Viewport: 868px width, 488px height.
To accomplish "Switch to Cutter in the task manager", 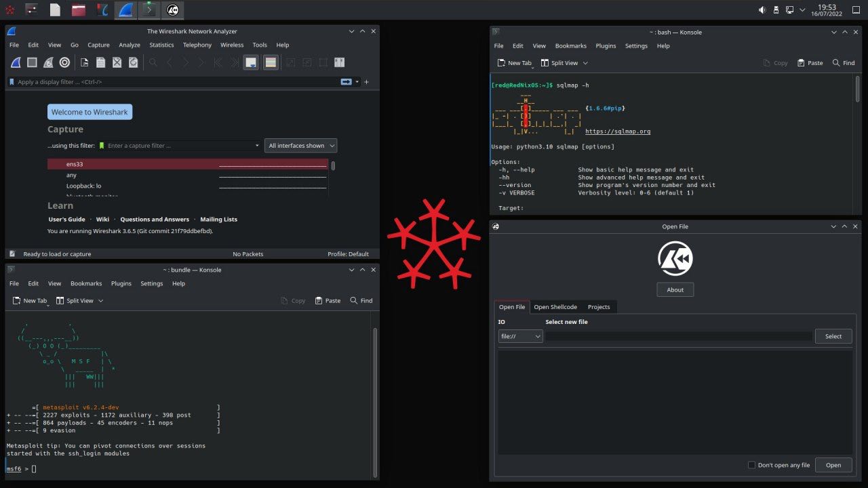I will 172,9.
